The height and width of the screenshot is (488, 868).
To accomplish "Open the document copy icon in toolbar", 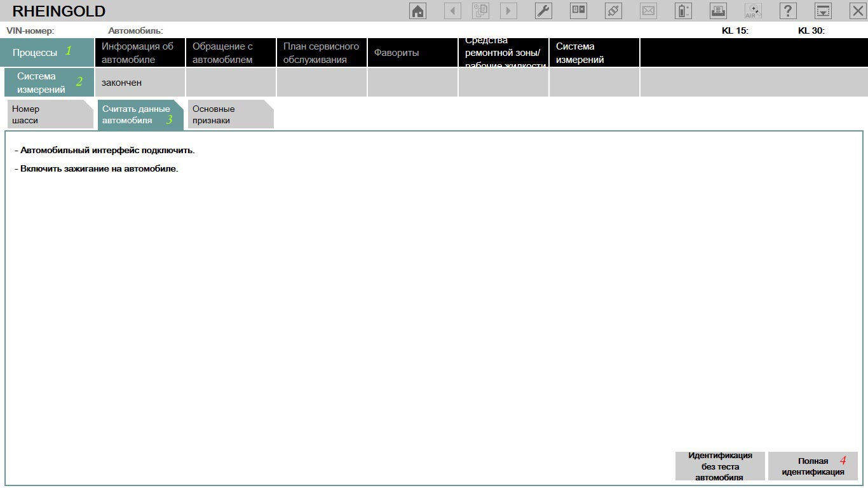I will [480, 11].
